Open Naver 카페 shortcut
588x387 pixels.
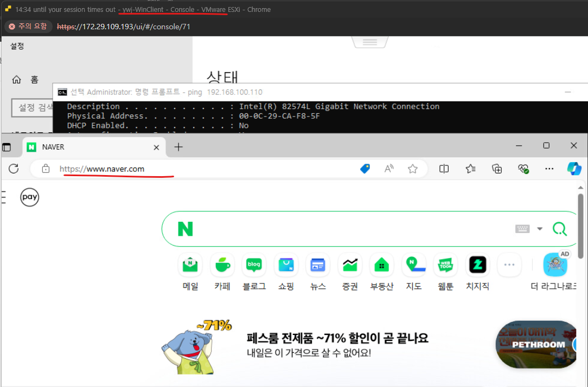(222, 272)
